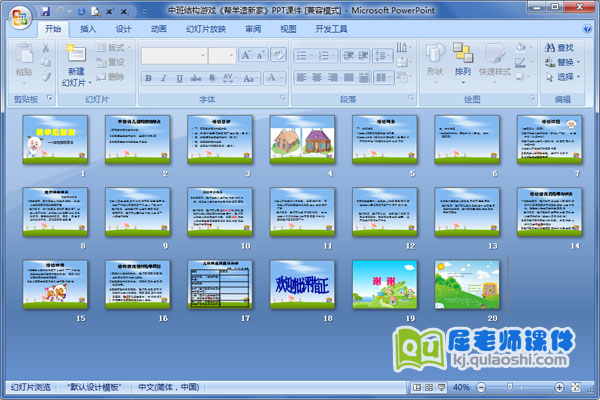Start slide show from status bar icon
This screenshot has height=400, width=600.
[441, 387]
